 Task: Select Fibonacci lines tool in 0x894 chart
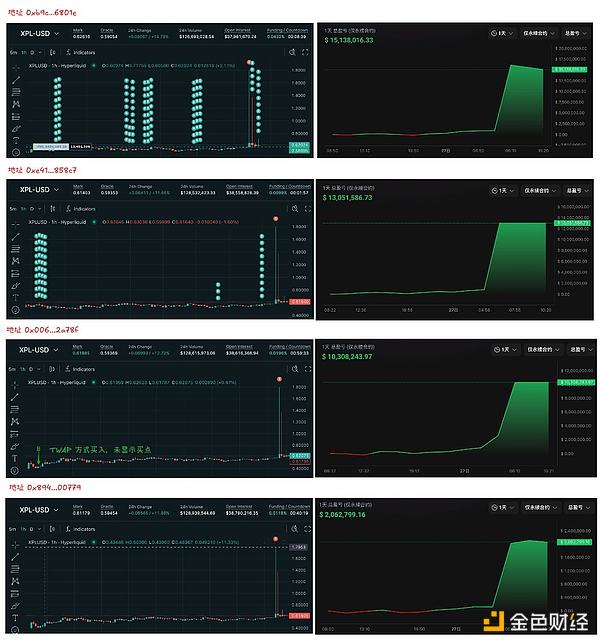pyautogui.click(x=15, y=569)
